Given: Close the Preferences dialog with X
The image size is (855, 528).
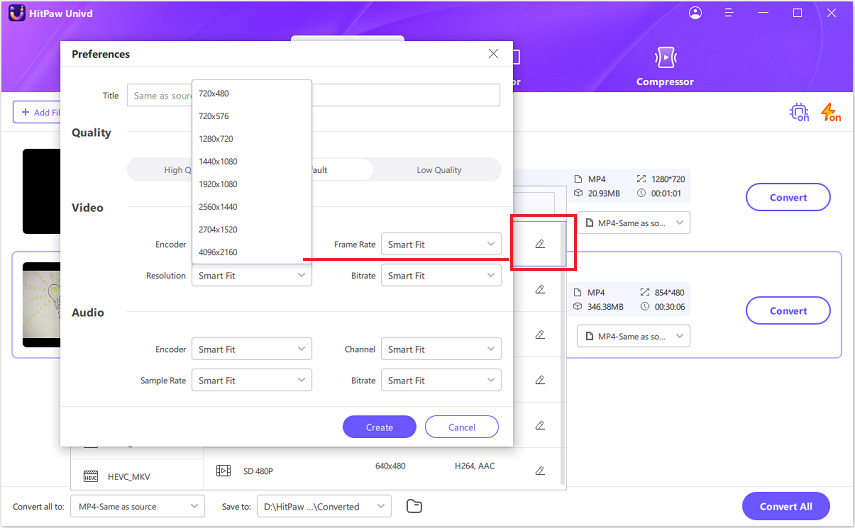Looking at the screenshot, I should coord(493,53).
